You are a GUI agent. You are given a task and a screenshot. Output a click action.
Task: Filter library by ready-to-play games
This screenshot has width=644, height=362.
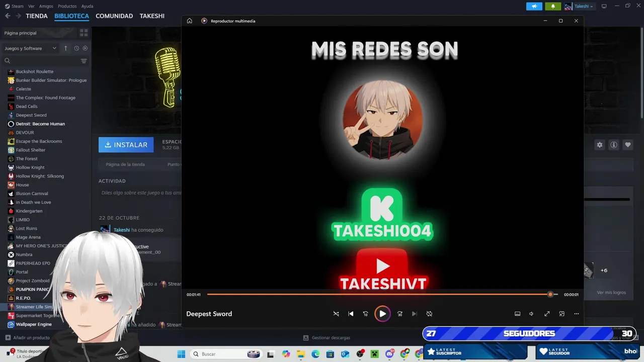pyautogui.click(x=85, y=48)
